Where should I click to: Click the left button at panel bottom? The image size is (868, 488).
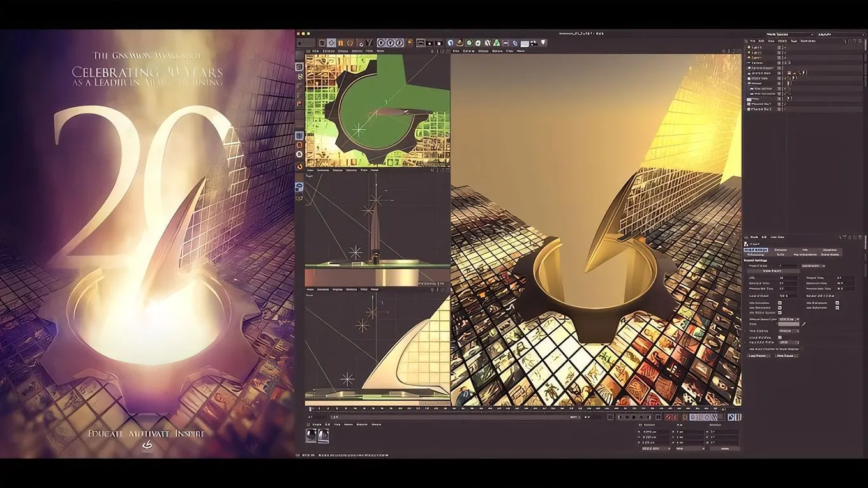[758, 356]
